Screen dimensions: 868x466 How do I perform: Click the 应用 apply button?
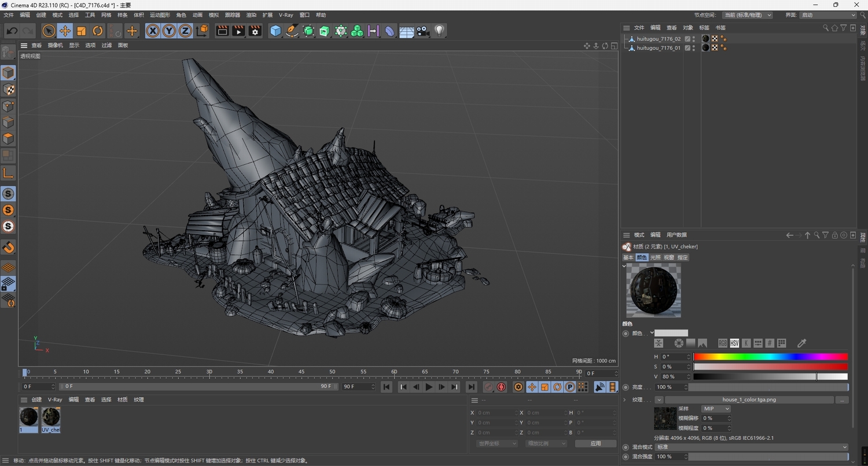coord(595,443)
